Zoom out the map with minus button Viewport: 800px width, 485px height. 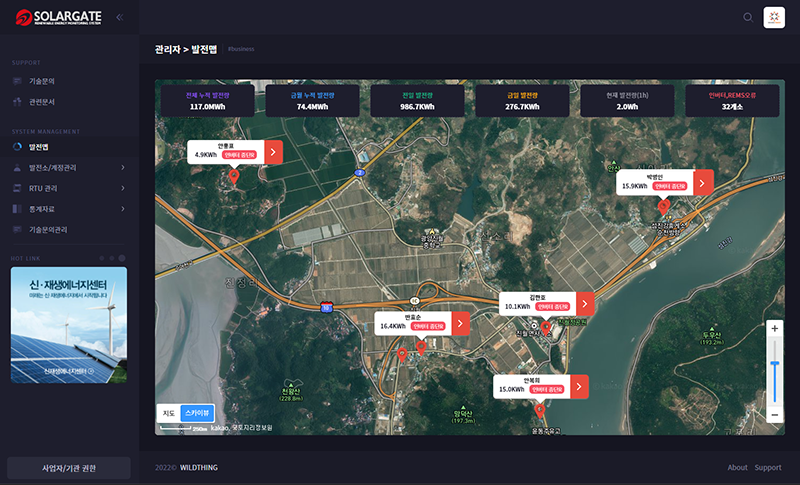coord(774,414)
